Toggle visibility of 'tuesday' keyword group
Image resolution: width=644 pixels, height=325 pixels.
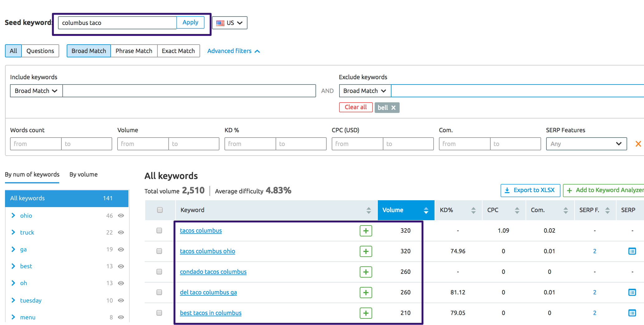(x=121, y=300)
